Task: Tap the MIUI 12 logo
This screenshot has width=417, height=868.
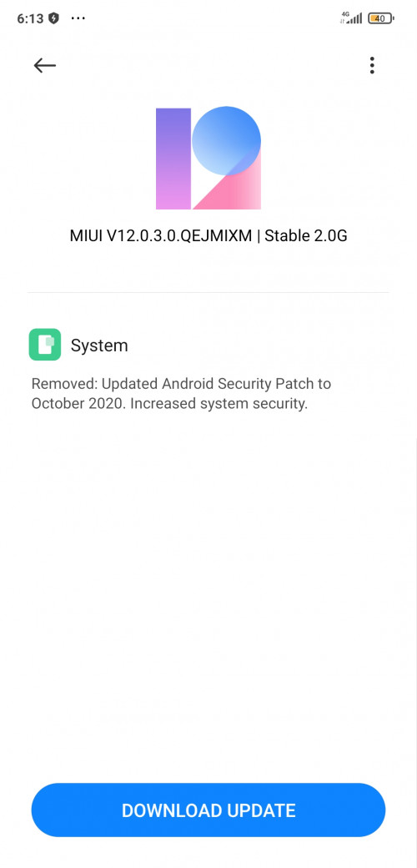Action: [x=208, y=159]
